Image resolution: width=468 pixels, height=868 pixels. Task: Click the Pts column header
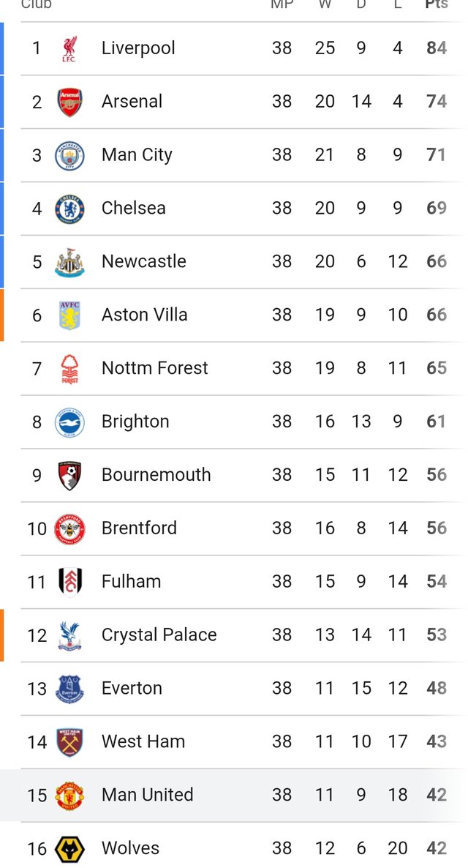pyautogui.click(x=437, y=4)
